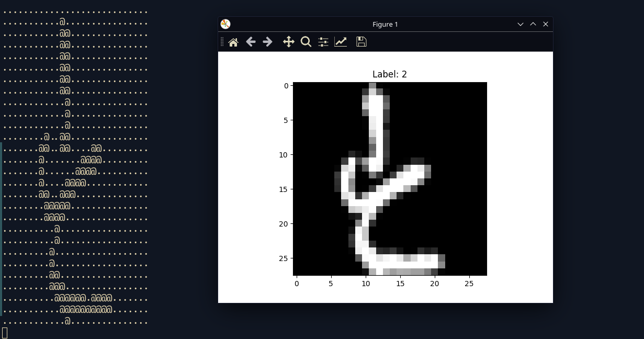Click the x-axis tick label 15
The width and height of the screenshot is (644, 339).
coord(400,284)
